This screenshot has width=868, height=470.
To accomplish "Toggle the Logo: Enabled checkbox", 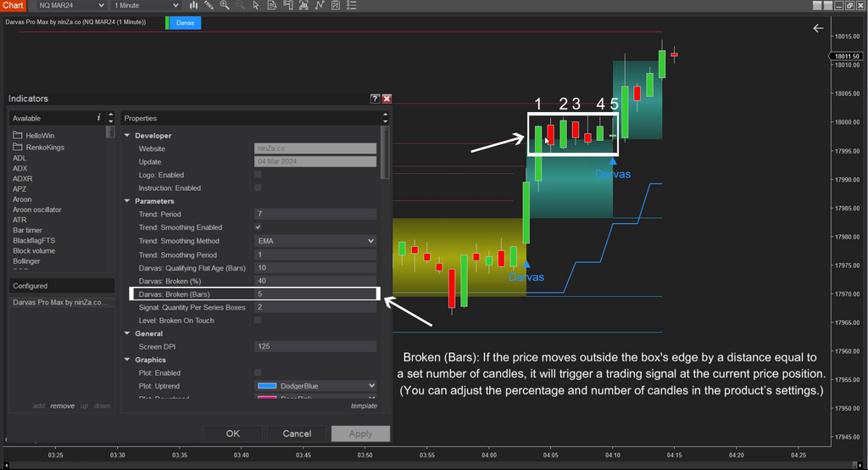I will pos(258,175).
